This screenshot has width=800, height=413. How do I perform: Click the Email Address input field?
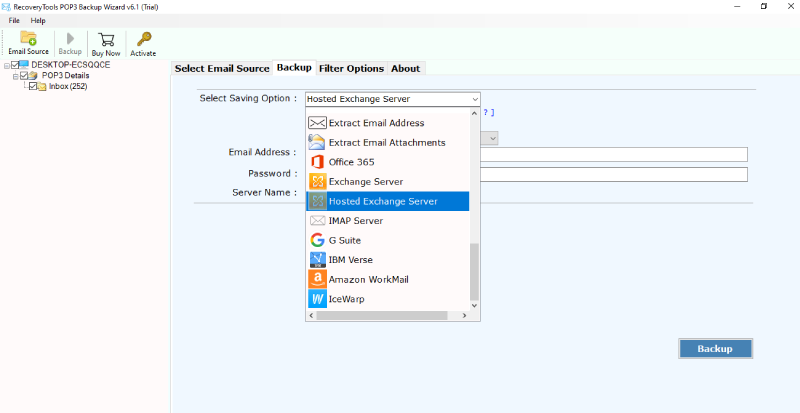pos(614,154)
